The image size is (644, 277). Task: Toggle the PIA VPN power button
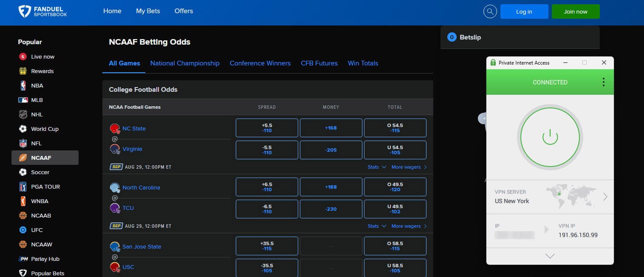coord(550,137)
